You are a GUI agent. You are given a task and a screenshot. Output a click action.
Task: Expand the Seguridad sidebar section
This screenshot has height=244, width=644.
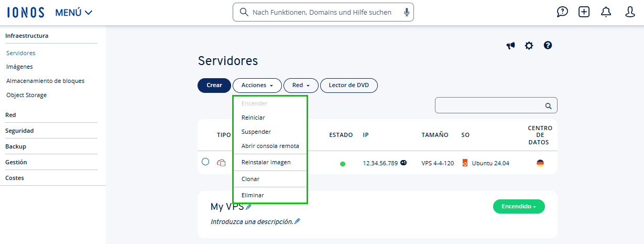pyautogui.click(x=19, y=131)
